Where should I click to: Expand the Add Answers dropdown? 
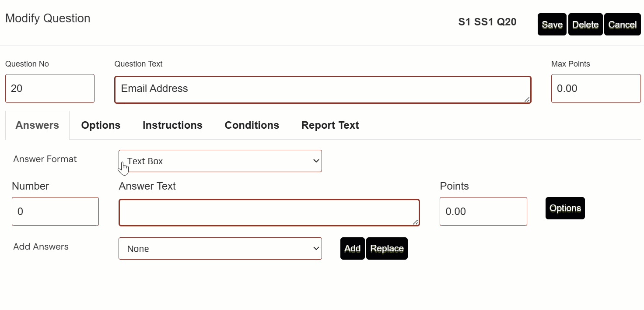(220, 249)
